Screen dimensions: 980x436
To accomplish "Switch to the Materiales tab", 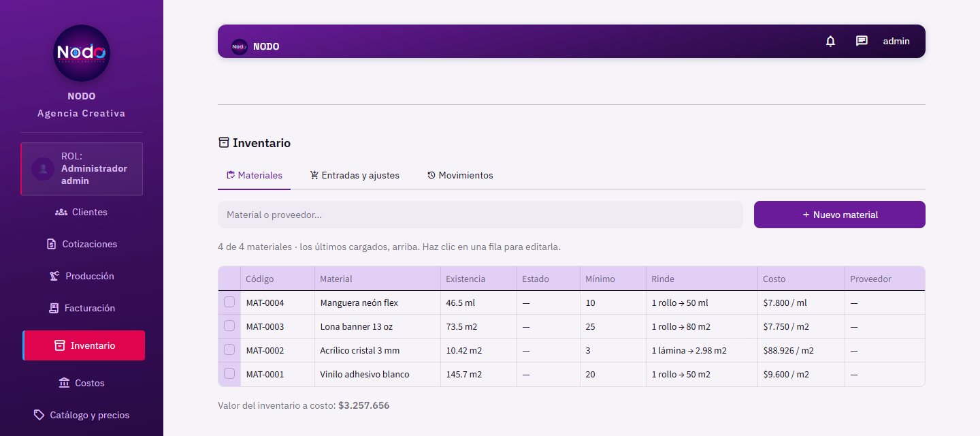I will pos(255,175).
